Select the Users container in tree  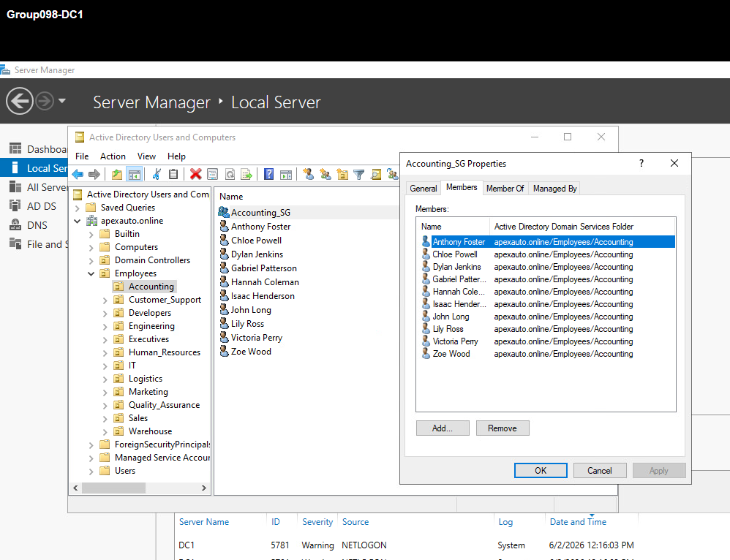click(x=125, y=471)
